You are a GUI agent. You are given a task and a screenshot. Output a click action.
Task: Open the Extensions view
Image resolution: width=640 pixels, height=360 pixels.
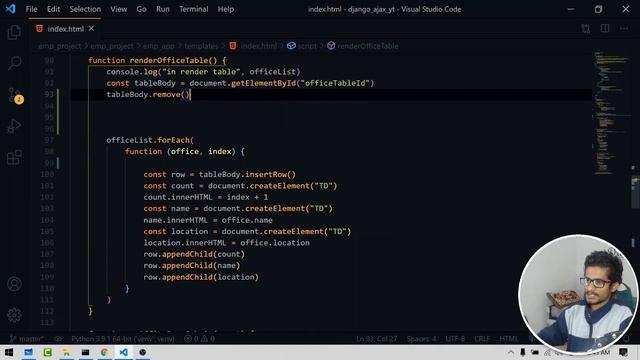pos(14,157)
